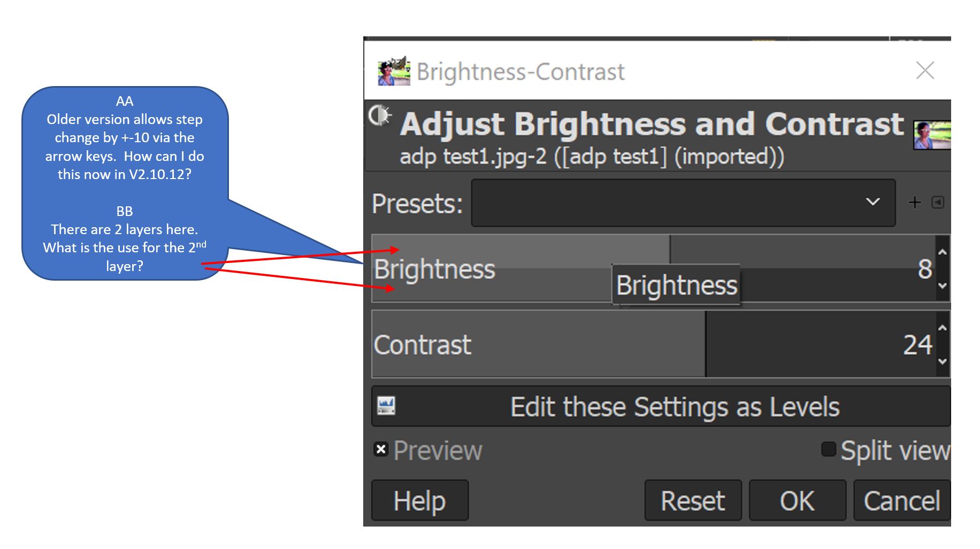This screenshot has width=980, height=549.
Task: Click the image thumbnail in dialog header
Action: (932, 136)
